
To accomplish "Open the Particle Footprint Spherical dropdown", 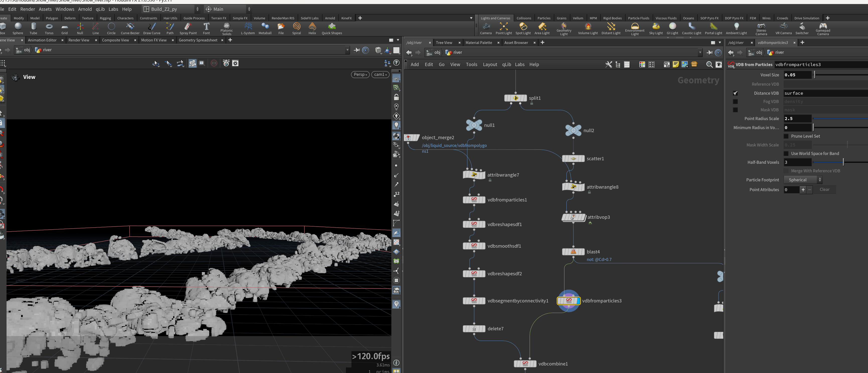I will point(803,180).
